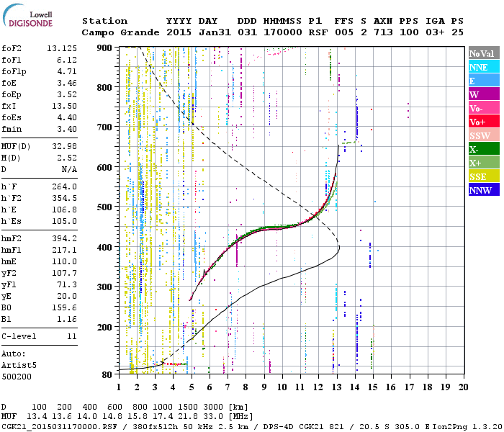Click the year 2015 in header

[179, 32]
